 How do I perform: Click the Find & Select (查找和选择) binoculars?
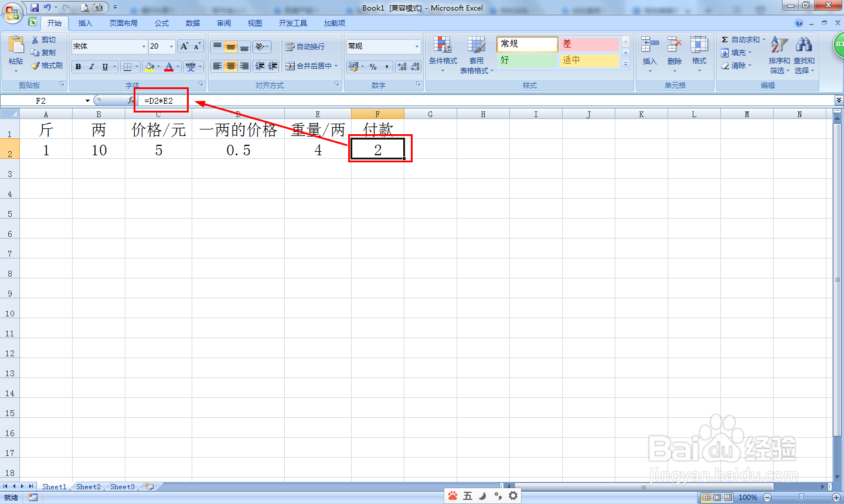pos(804,45)
